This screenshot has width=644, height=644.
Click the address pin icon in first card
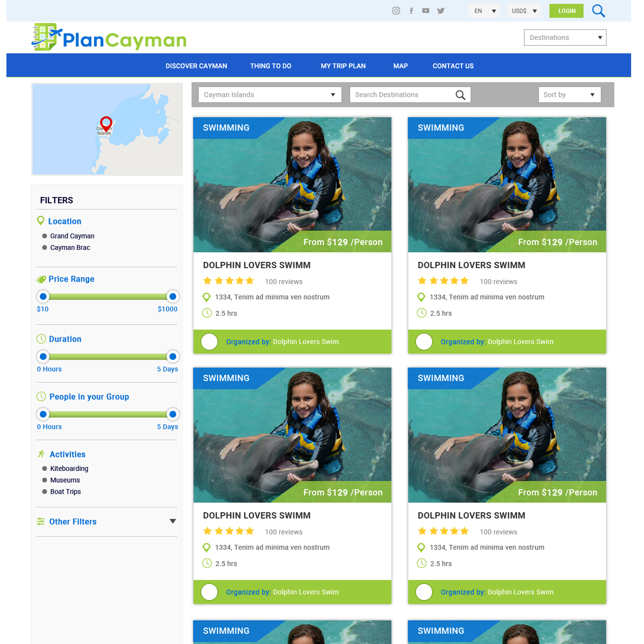(207, 297)
